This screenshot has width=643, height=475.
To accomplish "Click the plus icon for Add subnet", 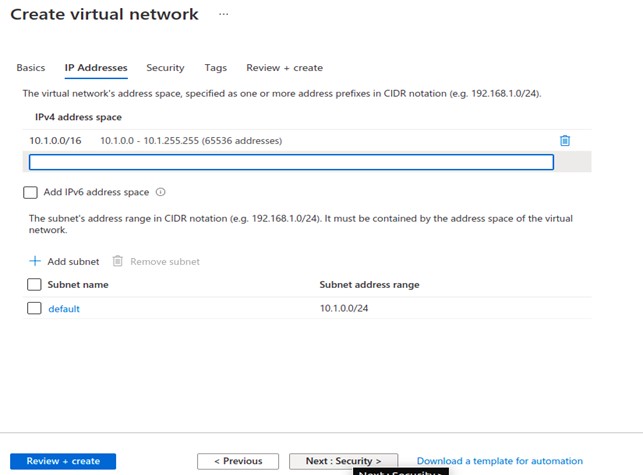I will click(35, 261).
